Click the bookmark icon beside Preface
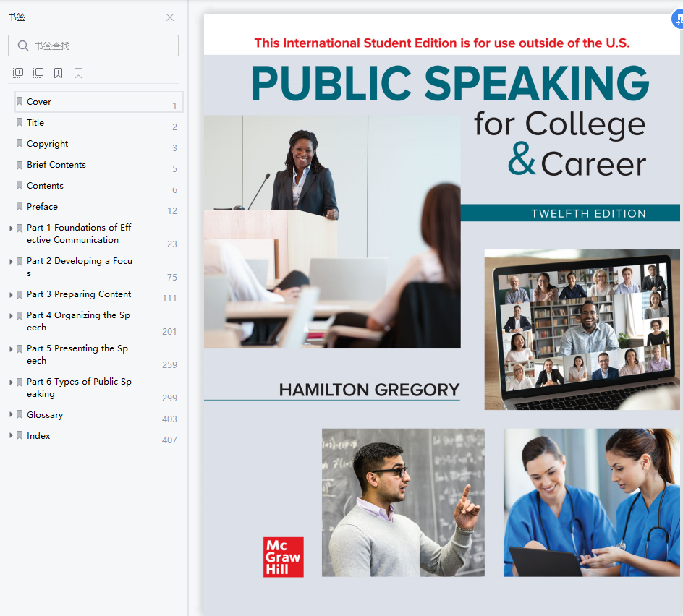 click(x=20, y=206)
